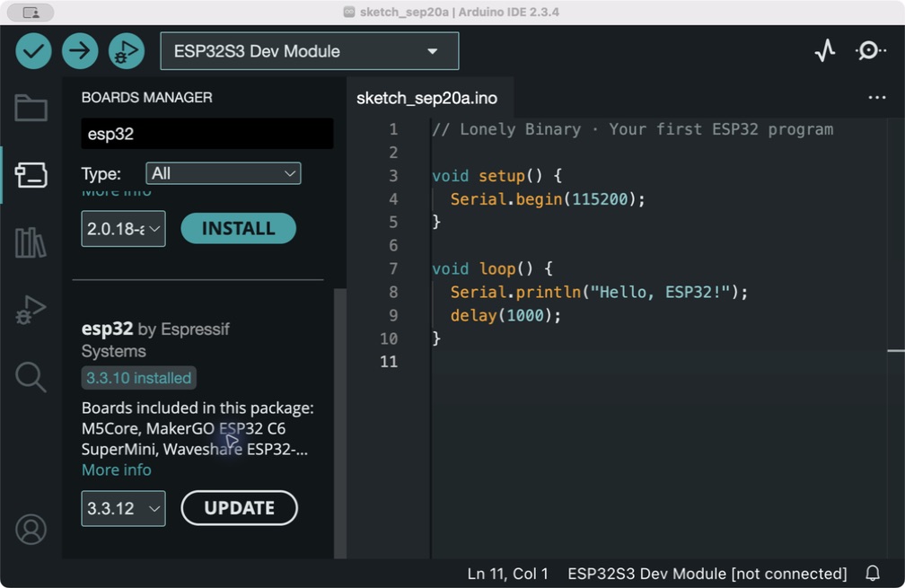Click the esp32 boards search field
905x588 pixels.
(207, 134)
